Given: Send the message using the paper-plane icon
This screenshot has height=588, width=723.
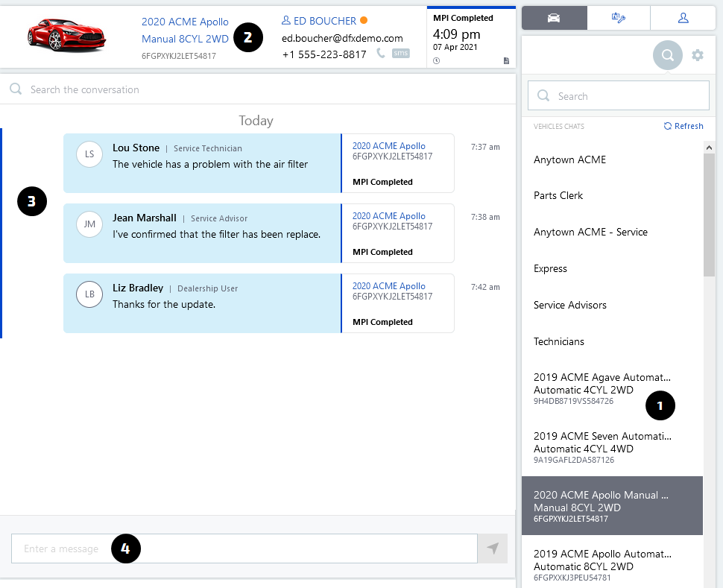Looking at the screenshot, I should point(492,549).
